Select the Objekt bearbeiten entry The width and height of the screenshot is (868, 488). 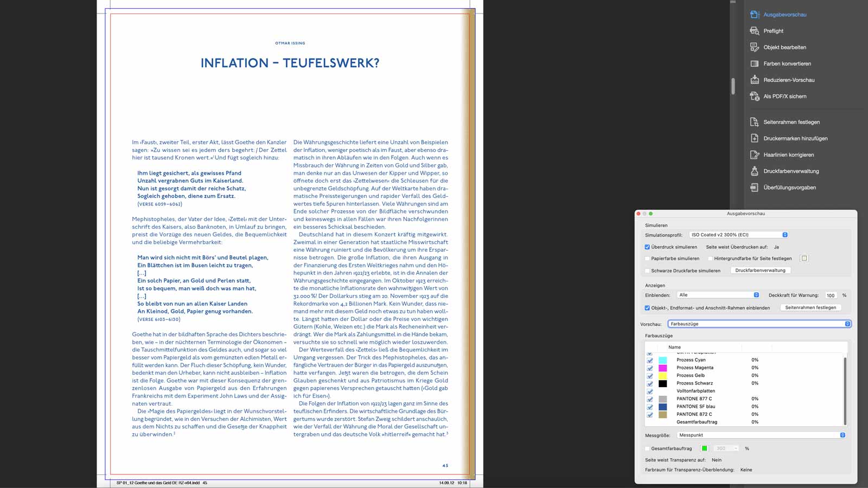point(785,47)
